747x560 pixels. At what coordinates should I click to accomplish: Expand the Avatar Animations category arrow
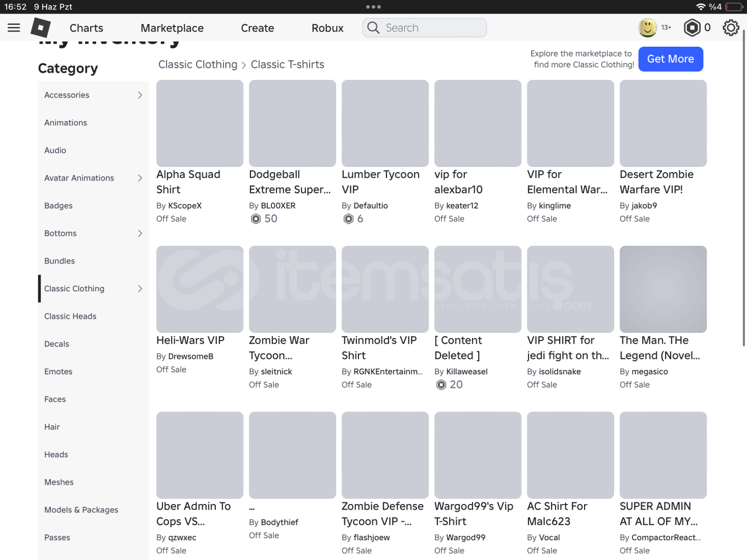[140, 178]
